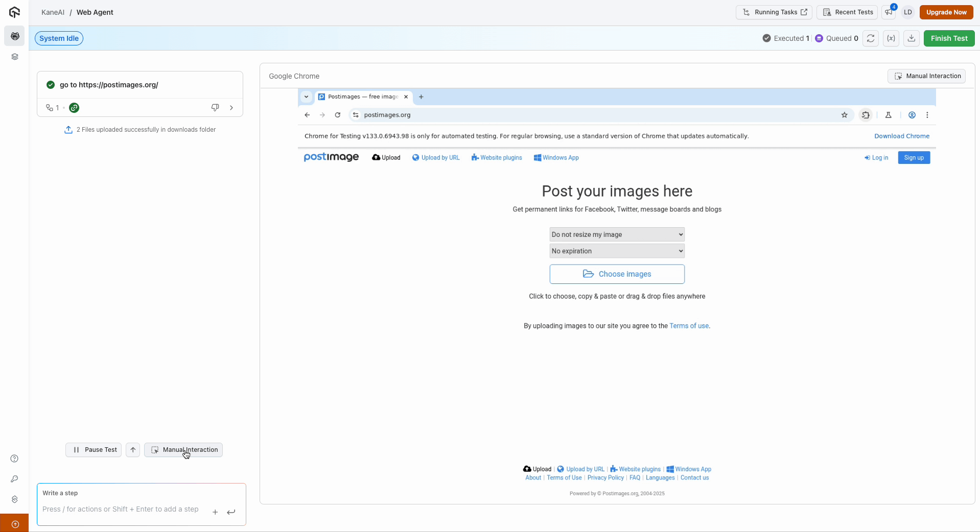
Task: Expand the step details chevron arrow
Action: [x=231, y=108]
